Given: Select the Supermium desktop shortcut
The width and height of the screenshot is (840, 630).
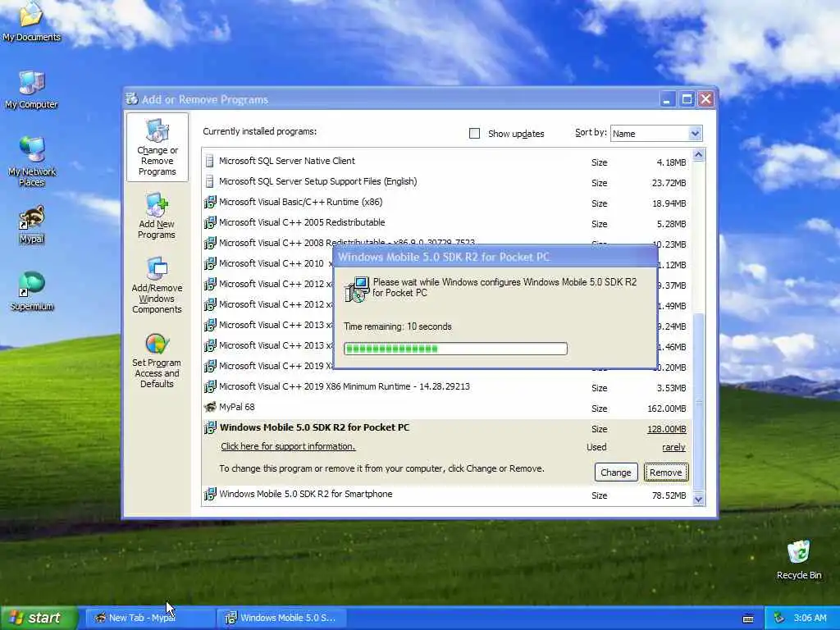Looking at the screenshot, I should tap(32, 291).
